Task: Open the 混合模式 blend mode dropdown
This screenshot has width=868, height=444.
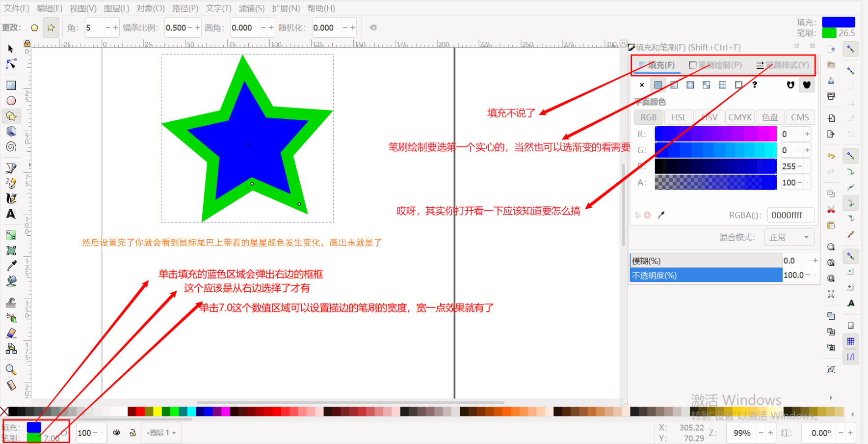Action: coord(789,237)
